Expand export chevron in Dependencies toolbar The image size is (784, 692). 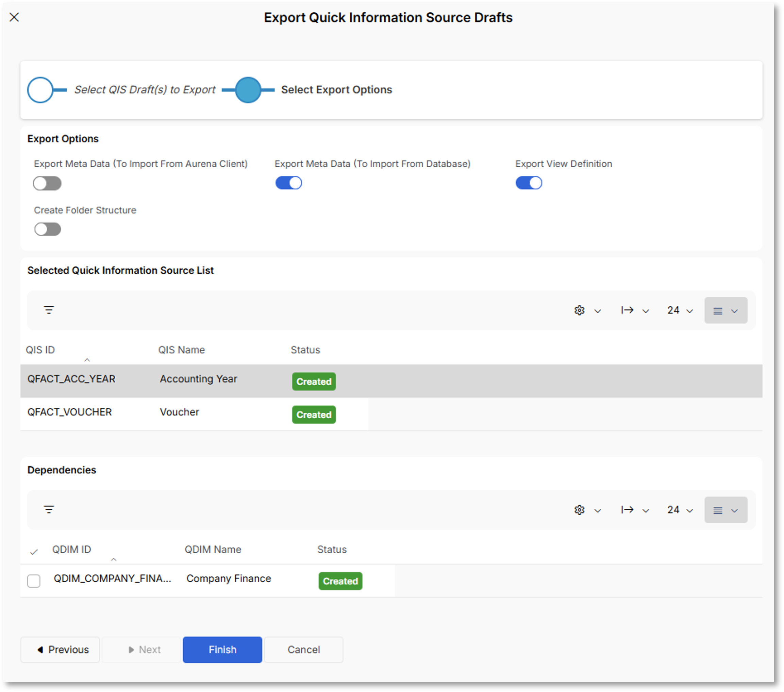click(646, 511)
